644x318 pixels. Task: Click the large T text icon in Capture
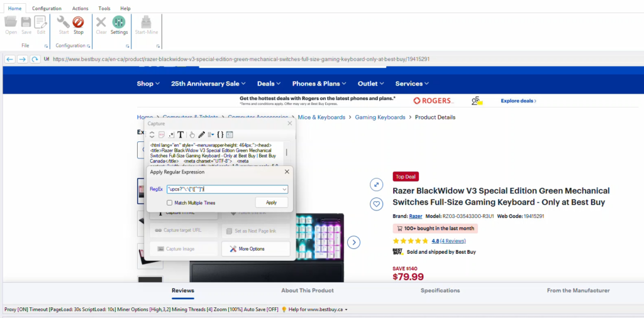point(180,134)
